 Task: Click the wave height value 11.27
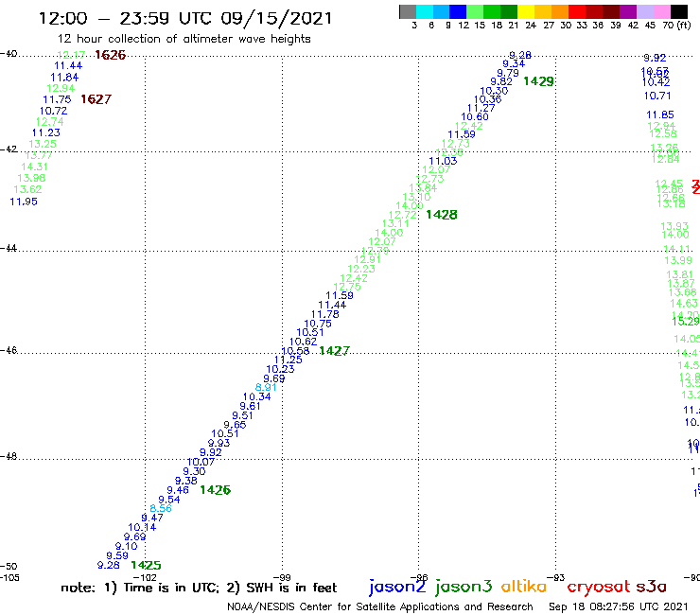481,108
